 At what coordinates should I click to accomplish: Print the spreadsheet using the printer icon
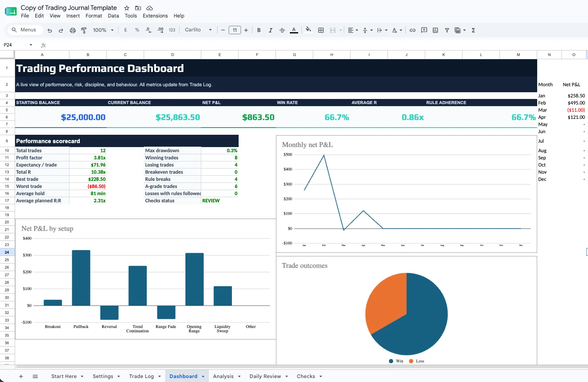tap(73, 30)
